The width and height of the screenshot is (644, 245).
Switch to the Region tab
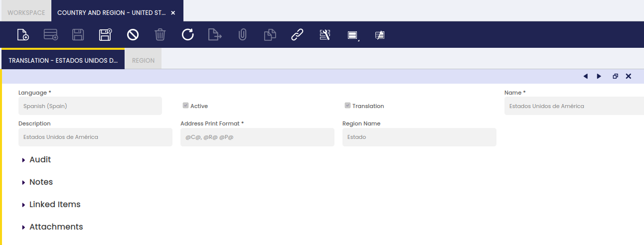click(x=143, y=60)
